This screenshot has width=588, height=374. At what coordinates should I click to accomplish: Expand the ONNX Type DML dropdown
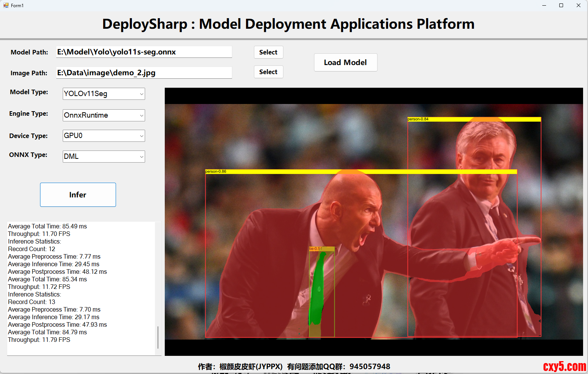(104, 157)
